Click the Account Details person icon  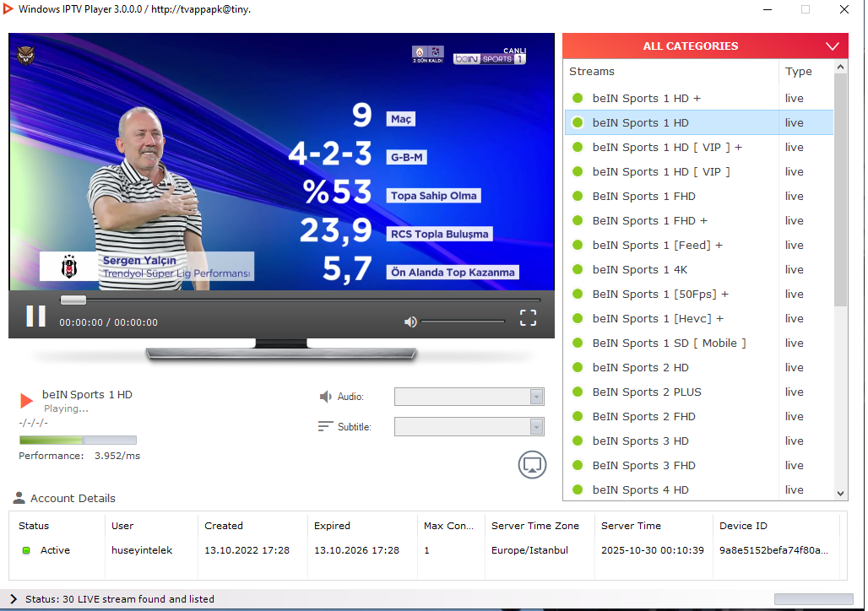tap(19, 498)
